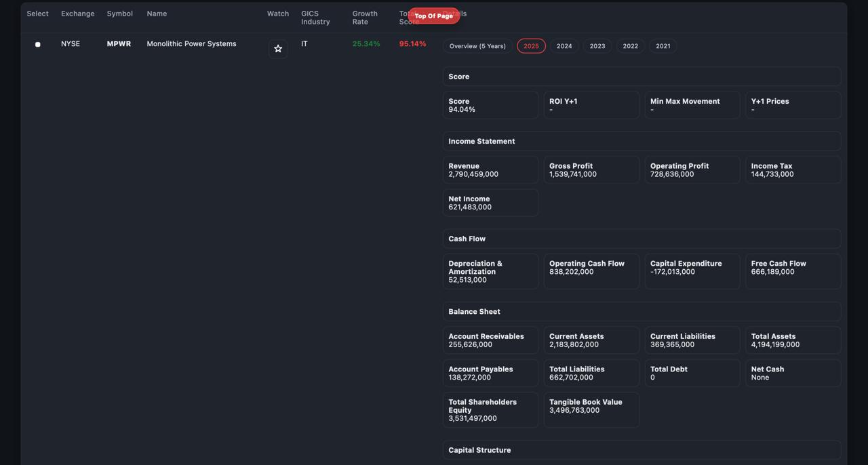Sort by the Name column header
868x465 pixels.
[157, 14]
